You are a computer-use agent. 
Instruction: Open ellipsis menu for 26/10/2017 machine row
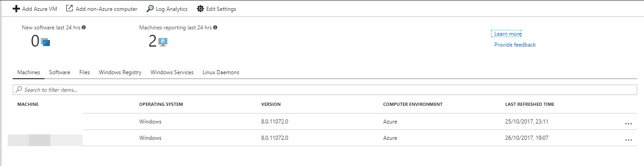(x=628, y=139)
